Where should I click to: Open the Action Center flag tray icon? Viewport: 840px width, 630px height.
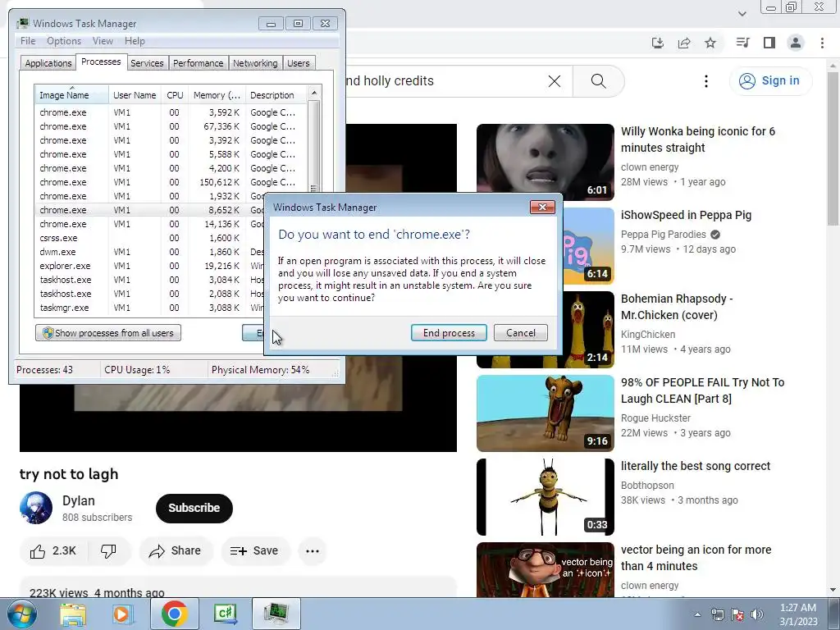pos(737,614)
